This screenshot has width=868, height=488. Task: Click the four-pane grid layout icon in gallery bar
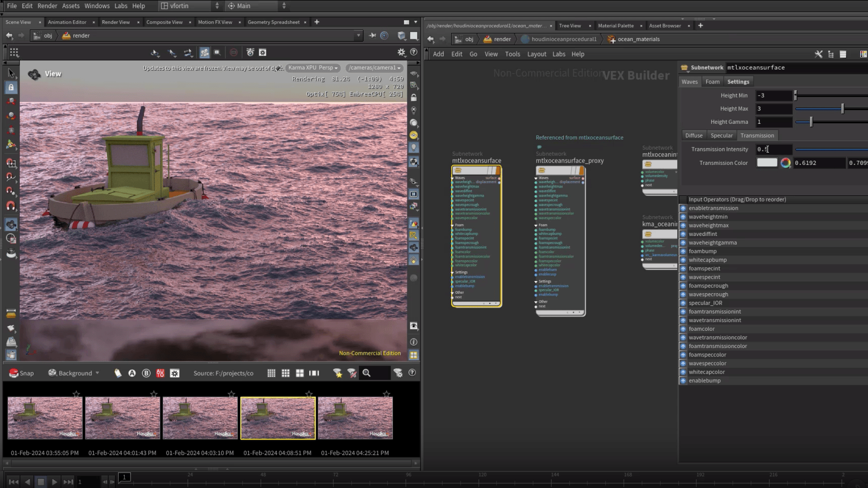tap(300, 373)
